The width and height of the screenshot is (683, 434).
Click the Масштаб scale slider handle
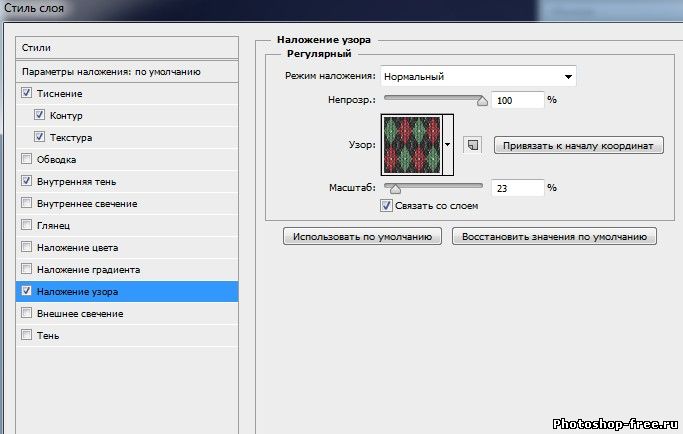coord(395,187)
